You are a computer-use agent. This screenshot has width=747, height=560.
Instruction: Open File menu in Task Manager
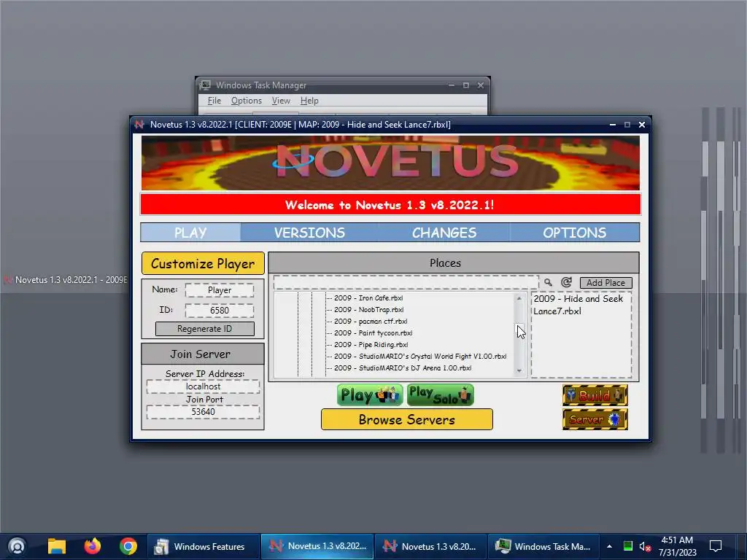point(214,101)
